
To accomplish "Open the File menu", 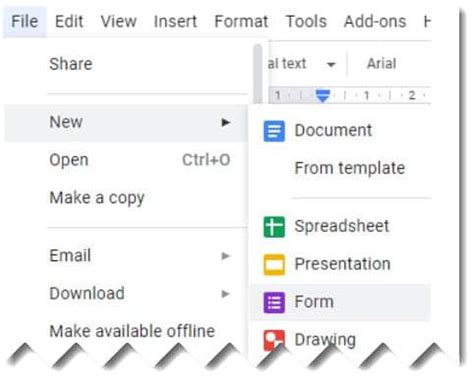I will [x=25, y=22].
